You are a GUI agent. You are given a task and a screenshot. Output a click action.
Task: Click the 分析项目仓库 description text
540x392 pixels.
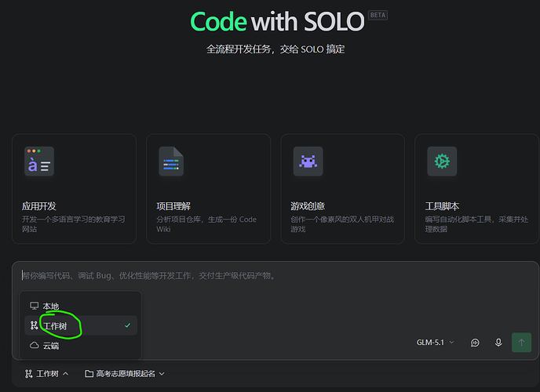(206, 224)
